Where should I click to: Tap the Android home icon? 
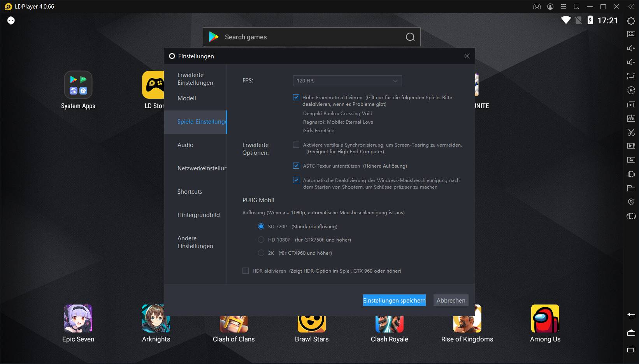(631, 332)
